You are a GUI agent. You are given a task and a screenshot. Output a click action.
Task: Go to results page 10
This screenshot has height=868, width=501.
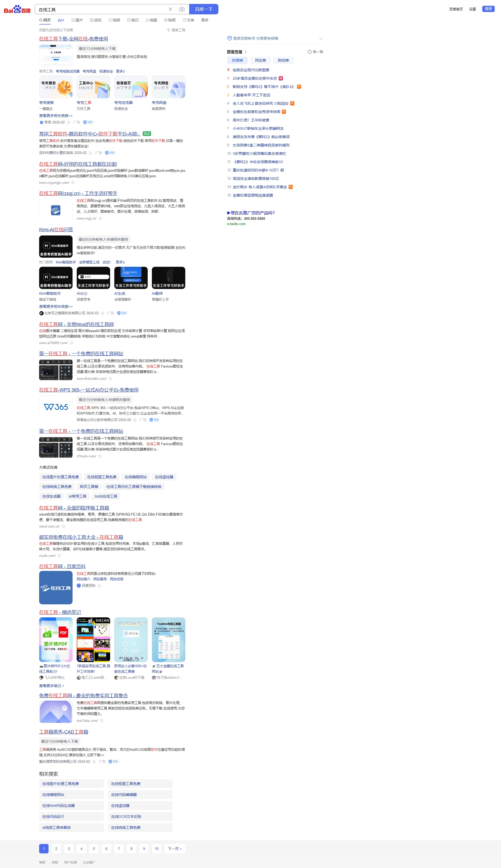[157, 849]
